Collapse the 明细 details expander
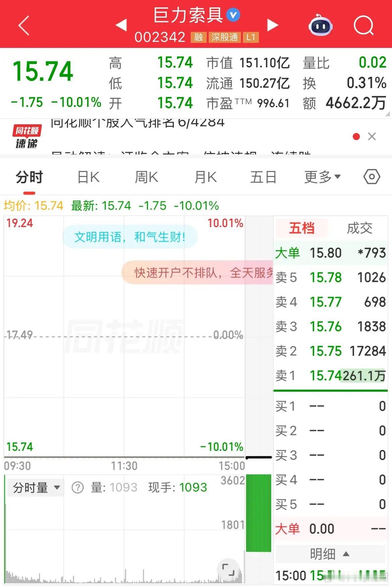Viewport: 392px width, 586px height. tap(330, 554)
